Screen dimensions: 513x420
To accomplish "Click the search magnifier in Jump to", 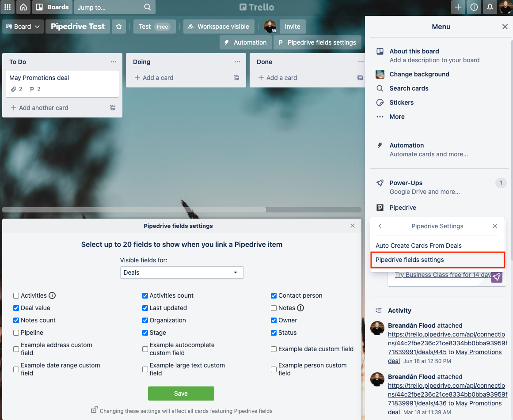I will tap(148, 7).
